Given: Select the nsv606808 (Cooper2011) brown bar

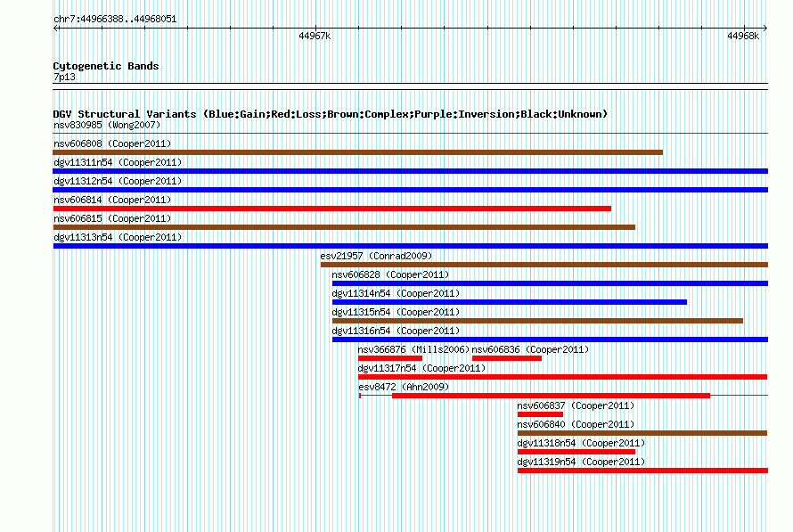Looking at the screenshot, I should click(x=357, y=152).
